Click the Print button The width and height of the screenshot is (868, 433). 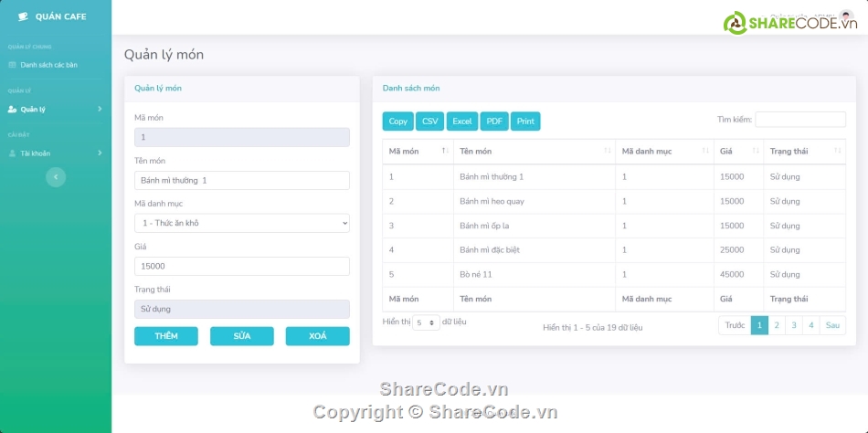click(525, 121)
